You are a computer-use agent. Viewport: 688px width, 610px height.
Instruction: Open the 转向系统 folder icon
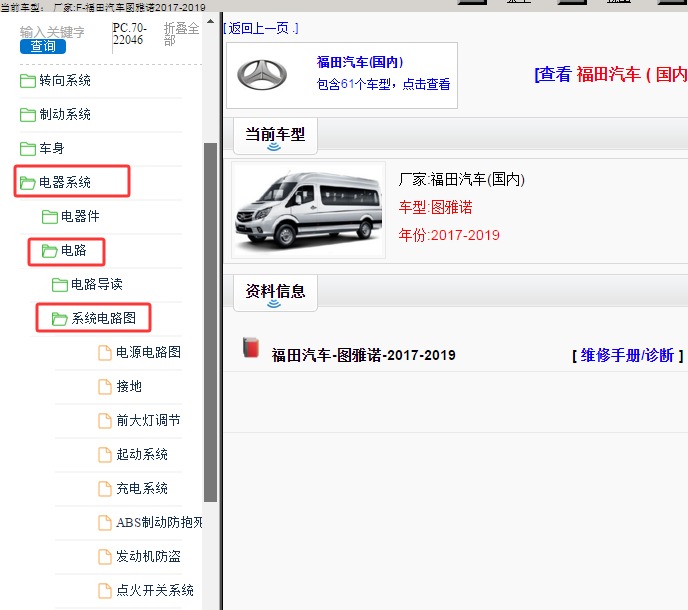pyautogui.click(x=28, y=81)
